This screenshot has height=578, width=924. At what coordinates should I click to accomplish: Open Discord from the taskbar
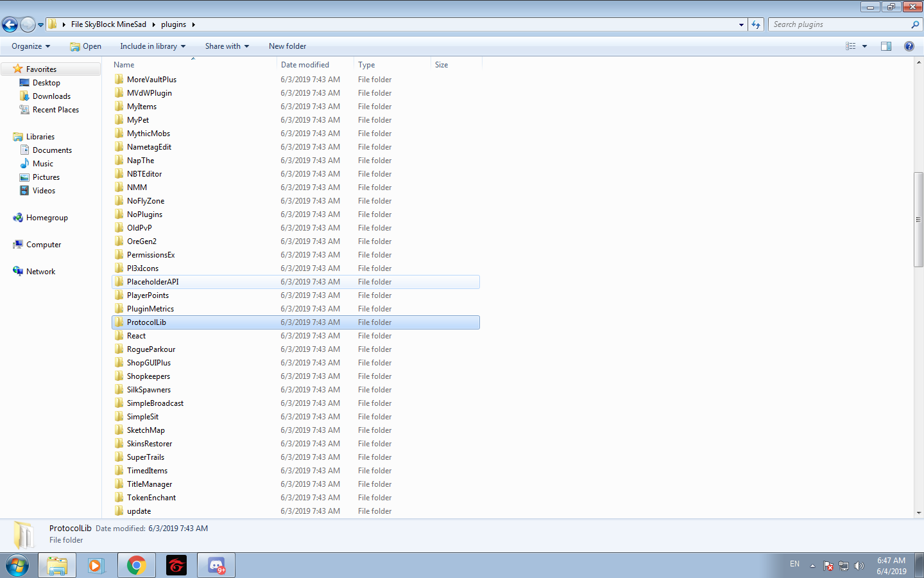pos(216,565)
